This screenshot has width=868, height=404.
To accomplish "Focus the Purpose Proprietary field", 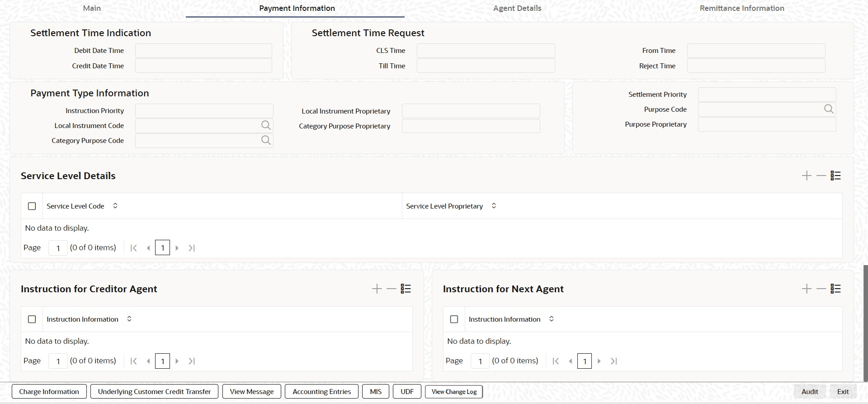I will (x=767, y=124).
